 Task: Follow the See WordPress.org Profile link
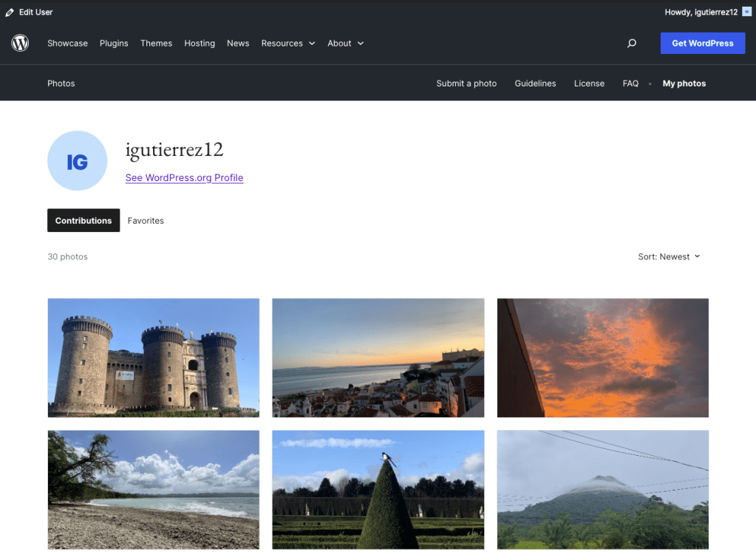pyautogui.click(x=184, y=178)
